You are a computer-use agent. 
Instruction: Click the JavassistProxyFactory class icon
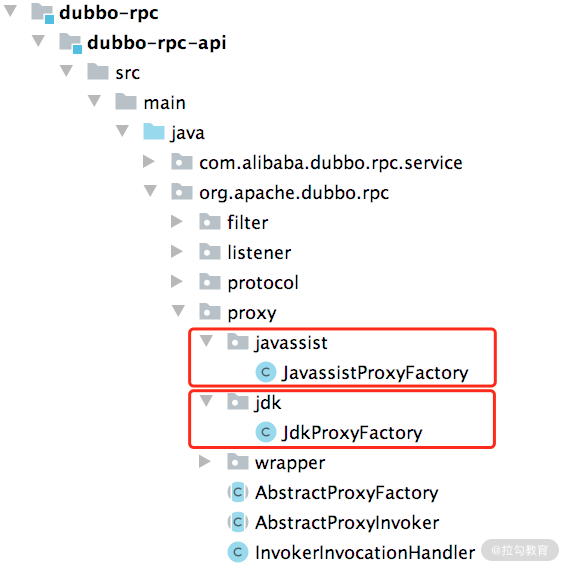tap(266, 372)
